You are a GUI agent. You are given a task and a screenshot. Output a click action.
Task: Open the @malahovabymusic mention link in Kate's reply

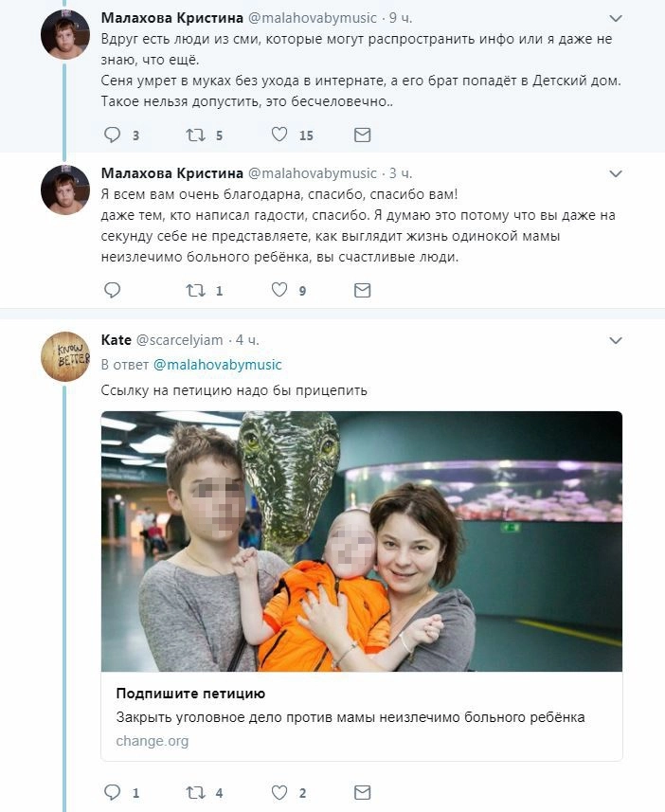click(217, 365)
